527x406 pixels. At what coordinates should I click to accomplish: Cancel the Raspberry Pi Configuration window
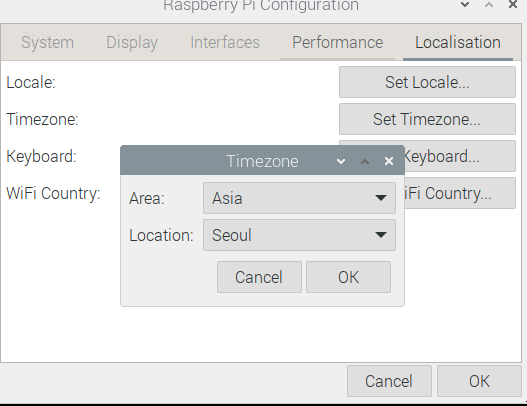389,381
